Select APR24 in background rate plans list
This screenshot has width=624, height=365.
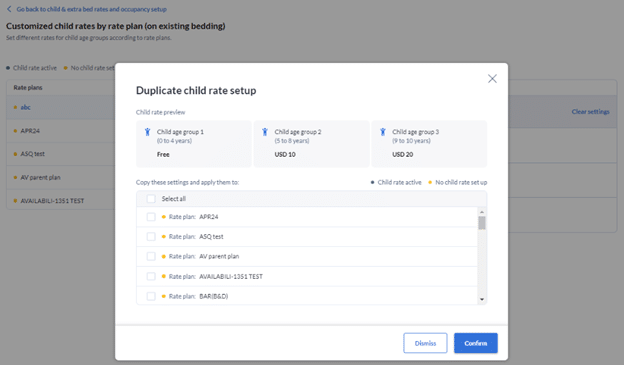[x=30, y=131]
